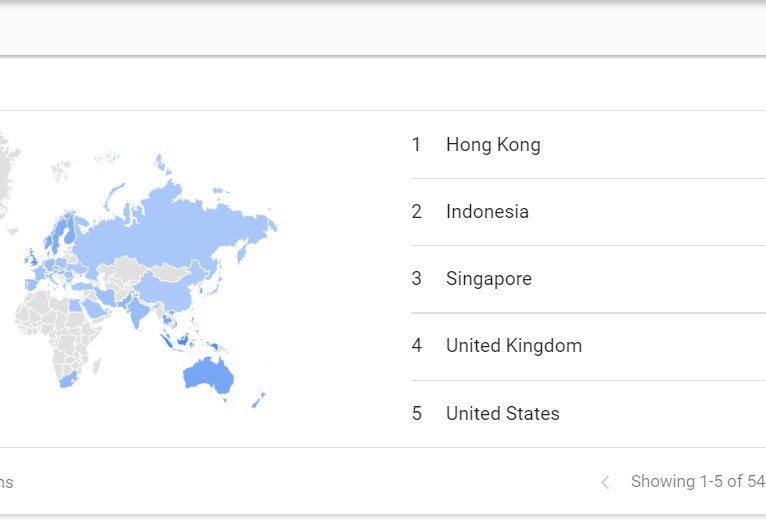Select United Kingdom in the ranking
This screenshot has width=766, height=520.
(x=513, y=346)
